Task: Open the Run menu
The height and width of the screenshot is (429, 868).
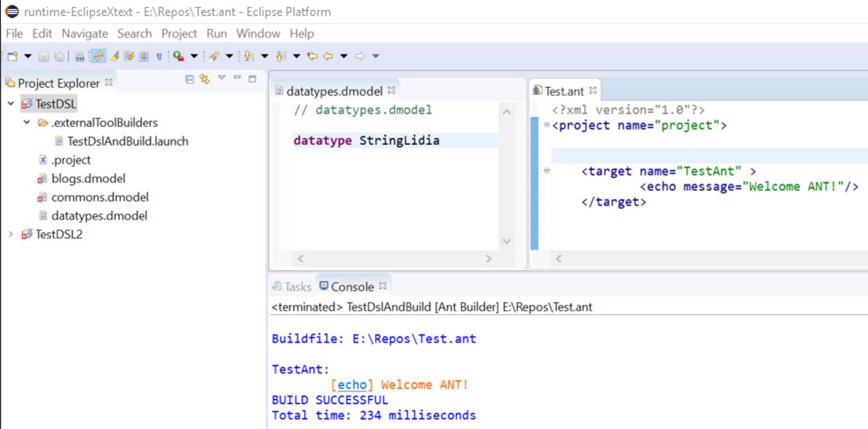Action: (x=217, y=33)
